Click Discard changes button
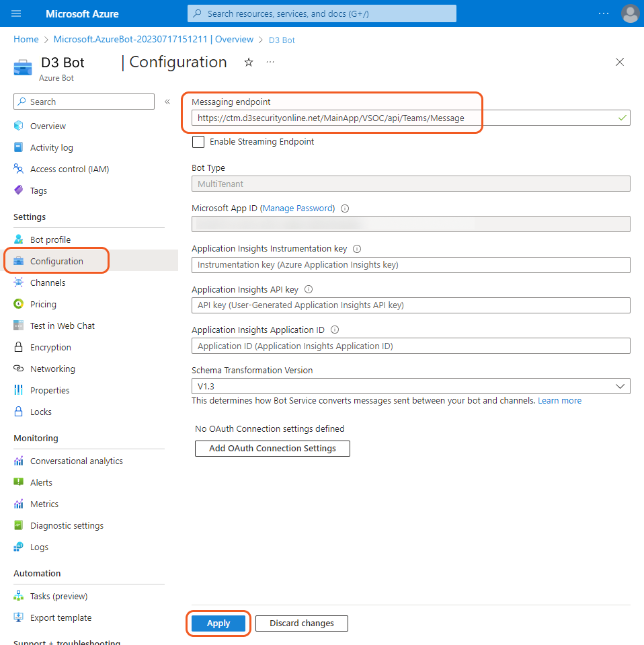 pos(301,623)
